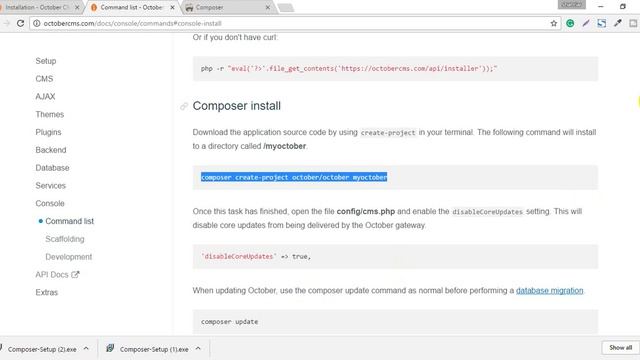The image size is (640, 360).
Task: Click the inline create-project code text
Action: click(x=388, y=133)
